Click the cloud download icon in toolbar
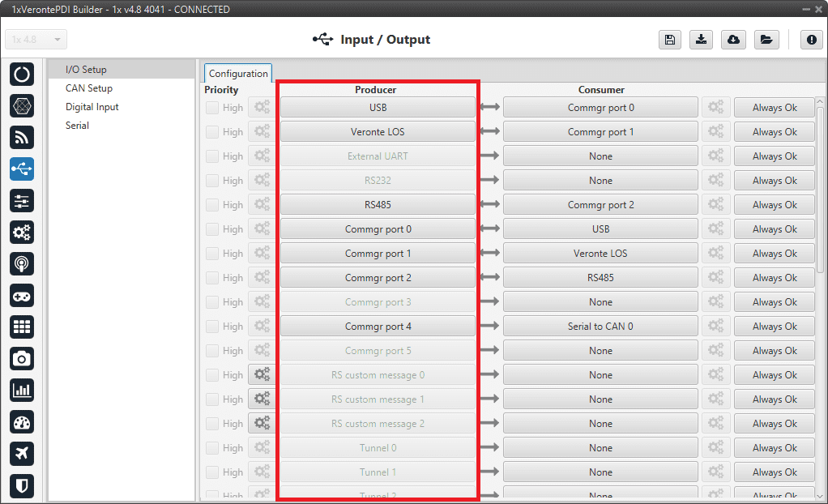 coord(733,40)
